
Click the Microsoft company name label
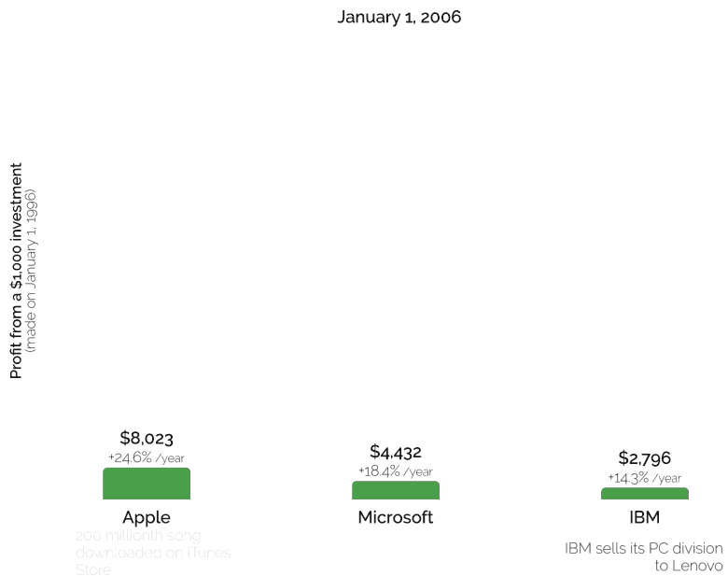click(396, 517)
